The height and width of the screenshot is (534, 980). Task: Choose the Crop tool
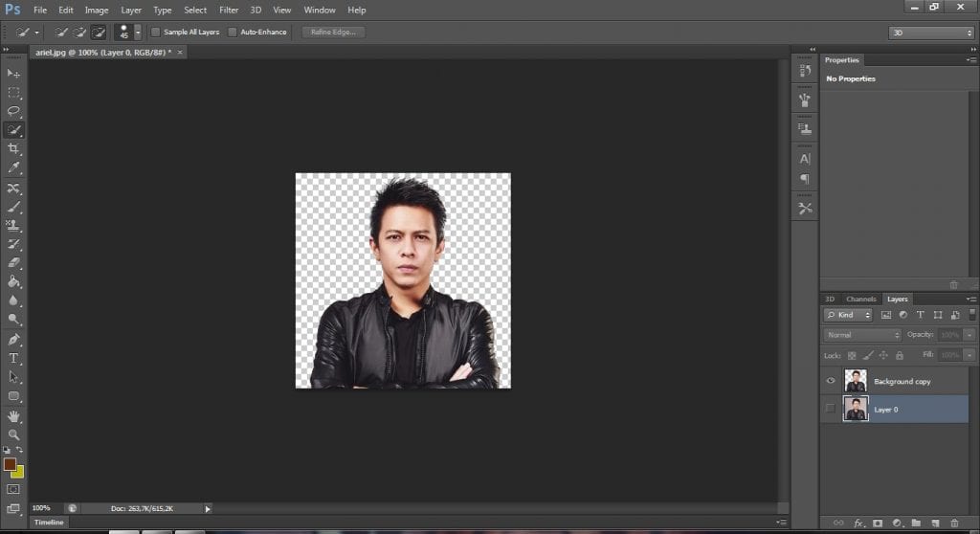[13, 149]
